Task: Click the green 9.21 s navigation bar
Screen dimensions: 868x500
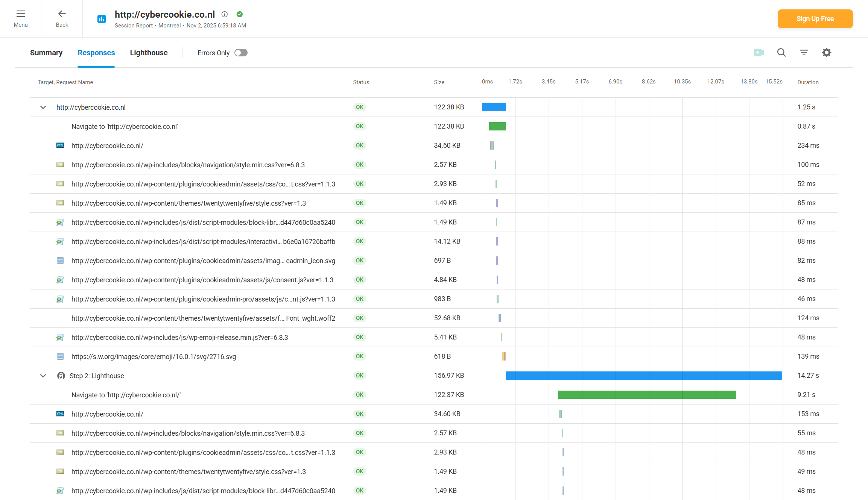Action: 647,395
